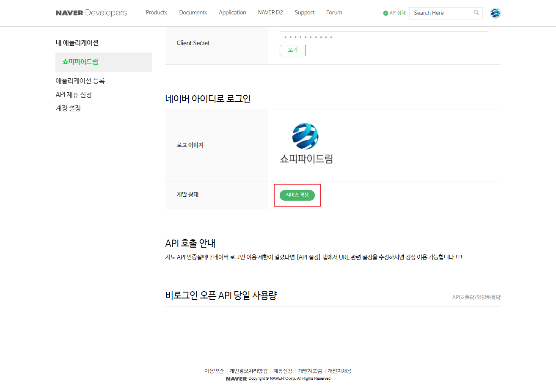
Task: Click the 개발 상태 row label
Action: 187,195
